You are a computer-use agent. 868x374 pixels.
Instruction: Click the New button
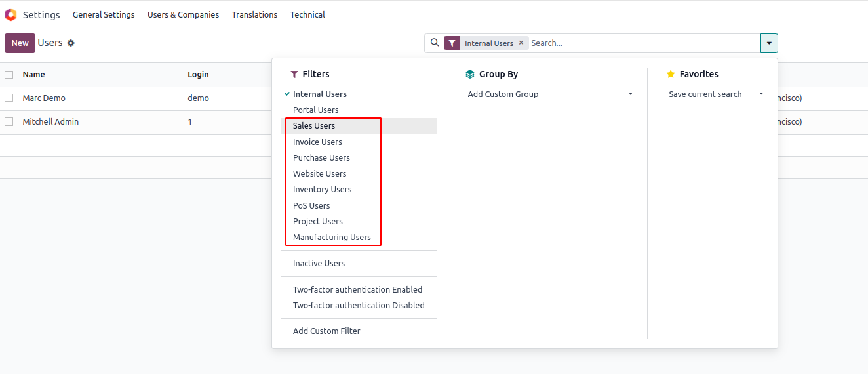[20, 43]
